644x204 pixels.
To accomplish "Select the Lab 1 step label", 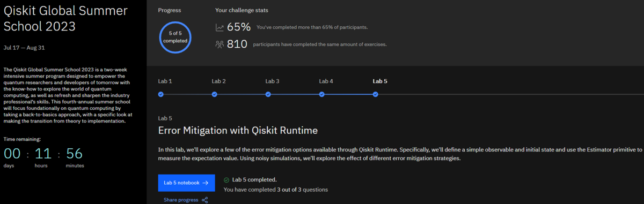I will 165,81.
